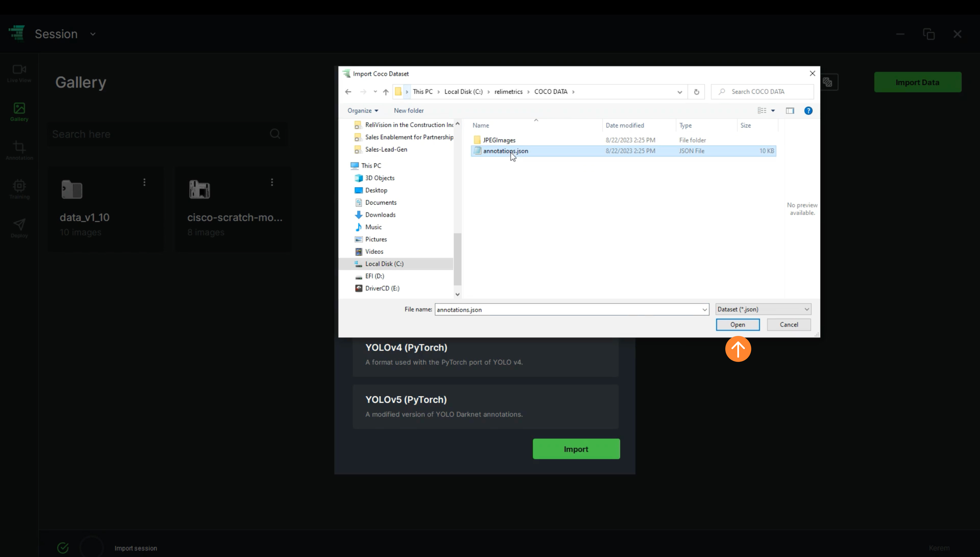The image size is (980, 557).
Task: Go to the Training sidebar icon
Action: [19, 190]
